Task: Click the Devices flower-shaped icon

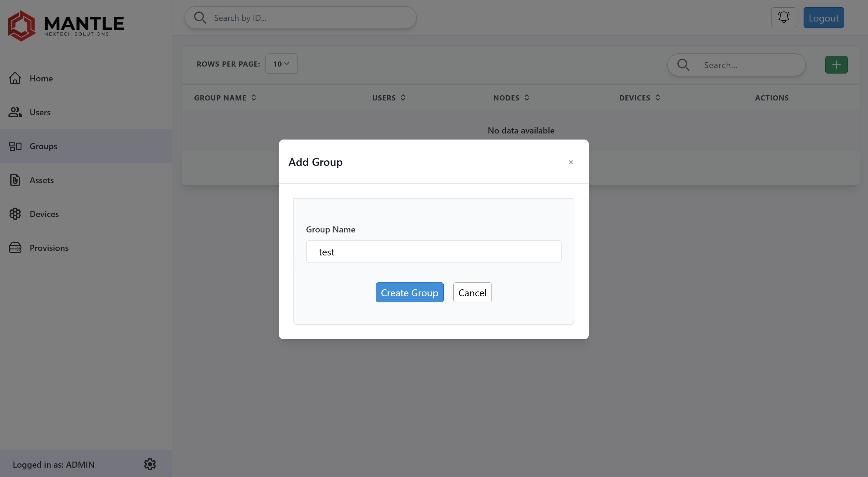Action: coord(15,214)
